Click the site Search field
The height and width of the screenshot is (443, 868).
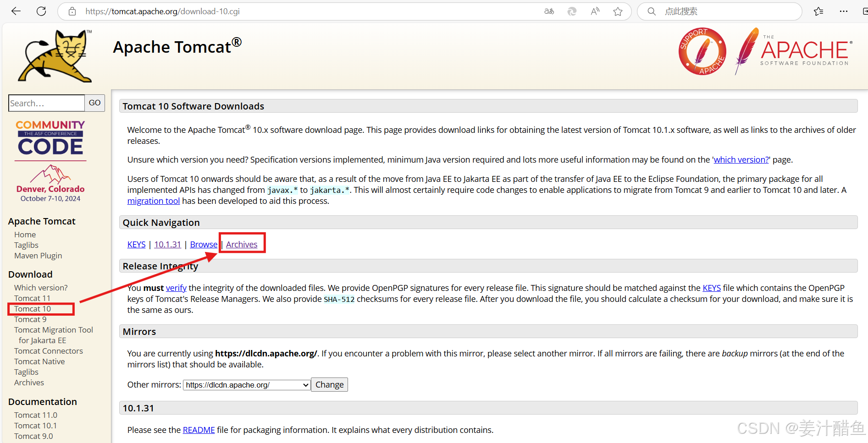pyautogui.click(x=47, y=103)
